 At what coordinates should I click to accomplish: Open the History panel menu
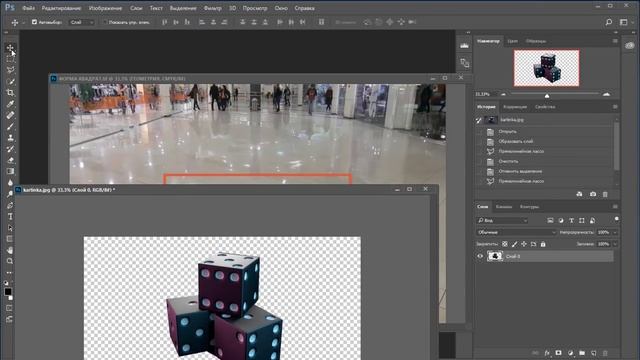pos(615,107)
